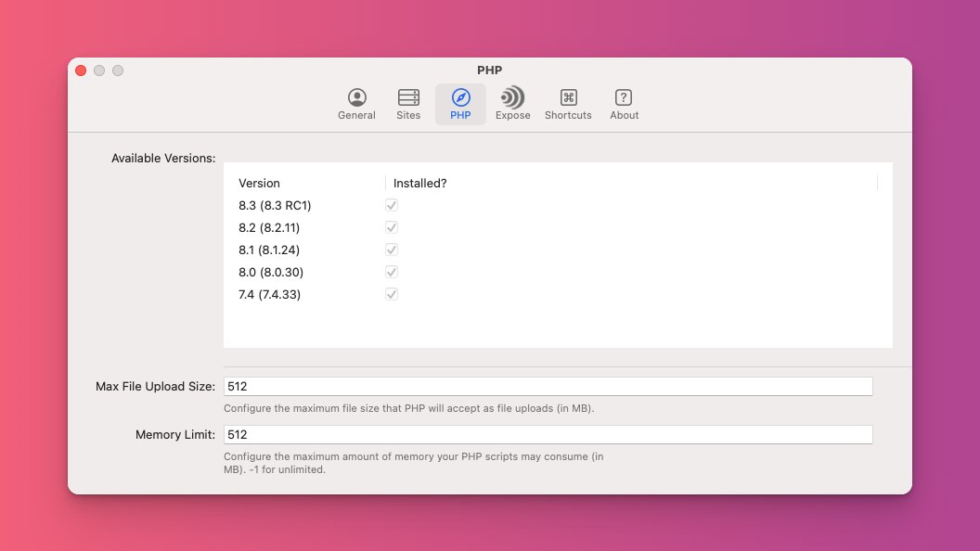Toggle installed status for PHP 7.4
This screenshot has height=551, width=980.
391,293
